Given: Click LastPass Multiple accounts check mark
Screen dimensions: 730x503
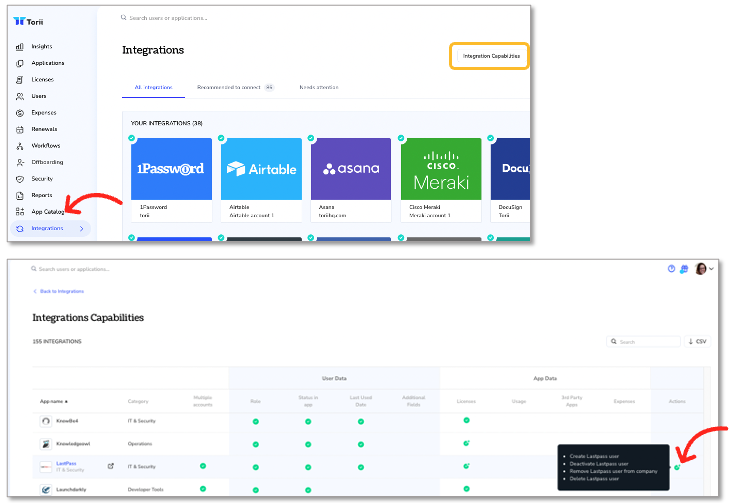Looking at the screenshot, I should (203, 466).
